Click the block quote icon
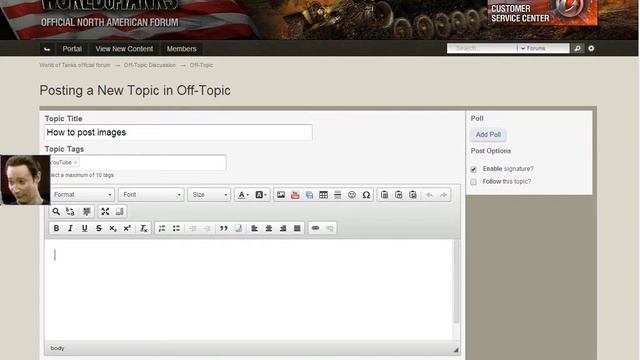640x360 pixels. point(224,228)
